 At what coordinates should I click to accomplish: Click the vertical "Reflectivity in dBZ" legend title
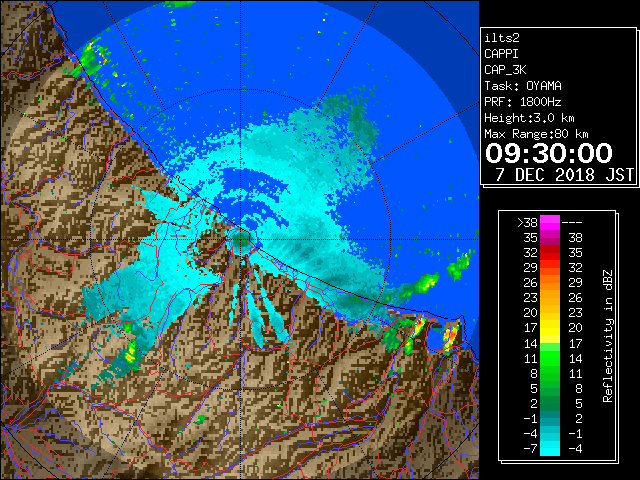[x=607, y=336]
